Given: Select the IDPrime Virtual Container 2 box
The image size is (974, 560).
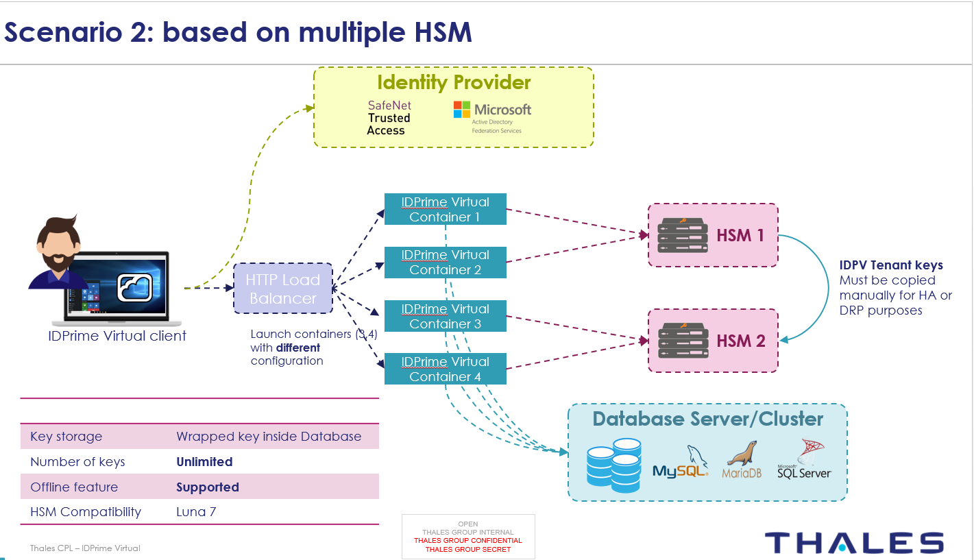Looking at the screenshot, I should (446, 263).
